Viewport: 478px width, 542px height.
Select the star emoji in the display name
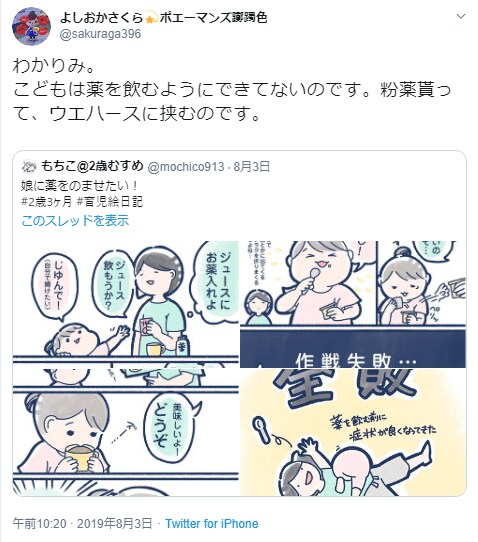tap(151, 18)
